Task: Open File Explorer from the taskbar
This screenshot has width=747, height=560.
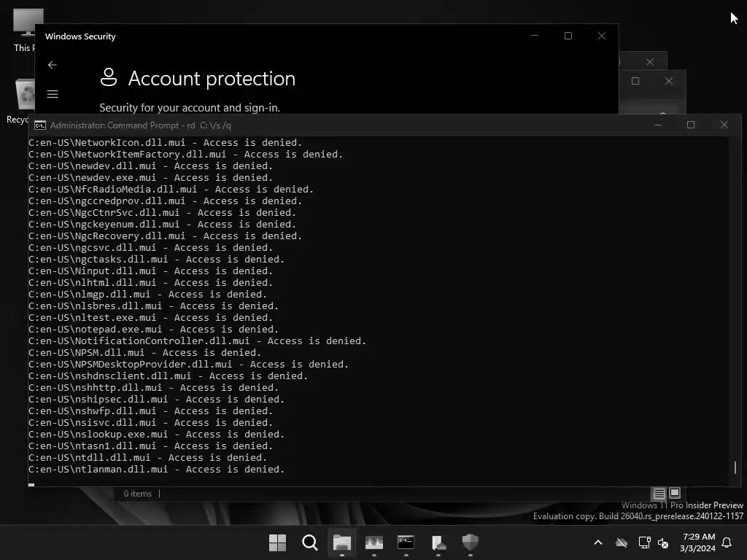Action: click(341, 542)
